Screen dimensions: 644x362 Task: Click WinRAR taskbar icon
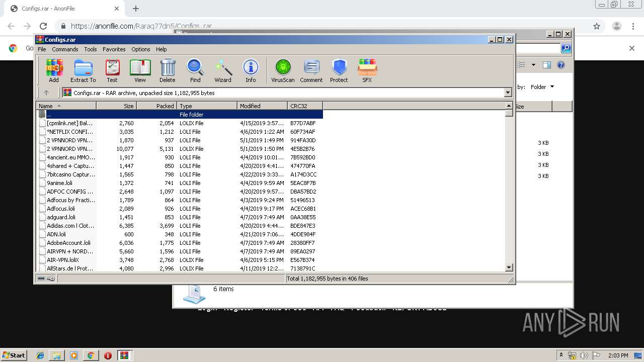click(x=124, y=355)
